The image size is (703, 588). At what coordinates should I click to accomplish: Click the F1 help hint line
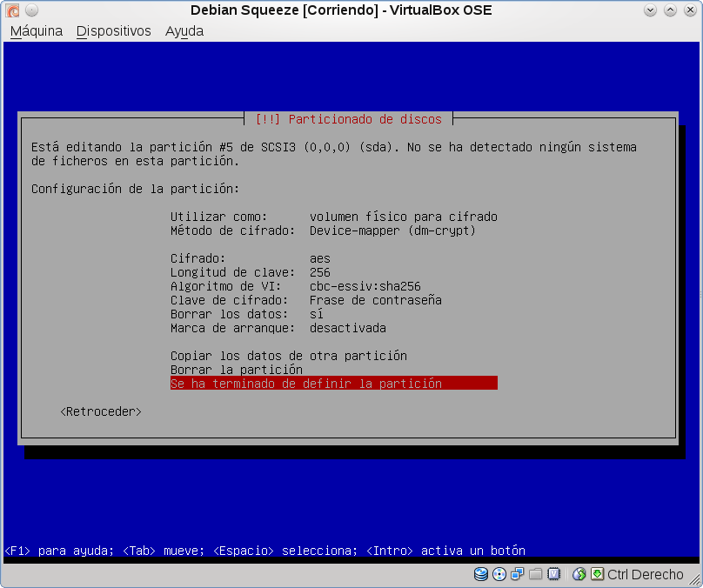point(264,551)
